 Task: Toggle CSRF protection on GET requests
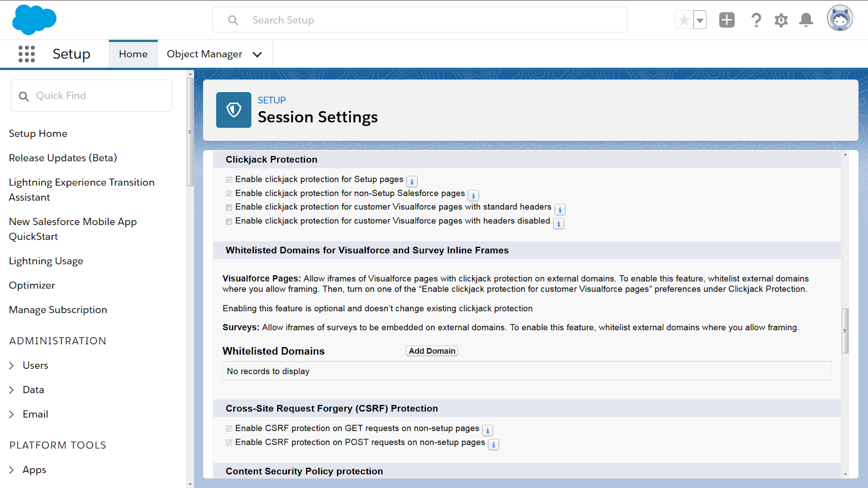[229, 429]
